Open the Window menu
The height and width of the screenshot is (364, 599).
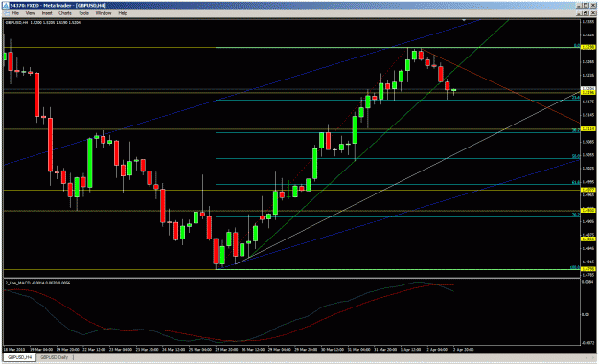pyautogui.click(x=104, y=13)
